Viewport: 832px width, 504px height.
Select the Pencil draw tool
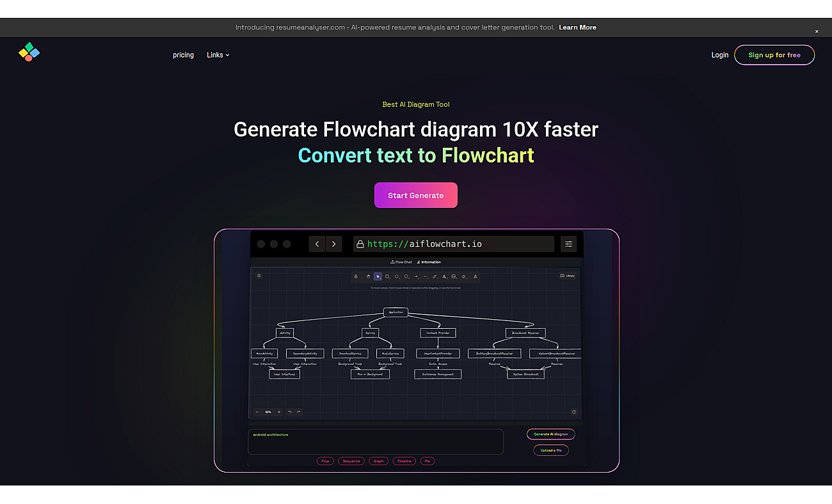pos(435,276)
